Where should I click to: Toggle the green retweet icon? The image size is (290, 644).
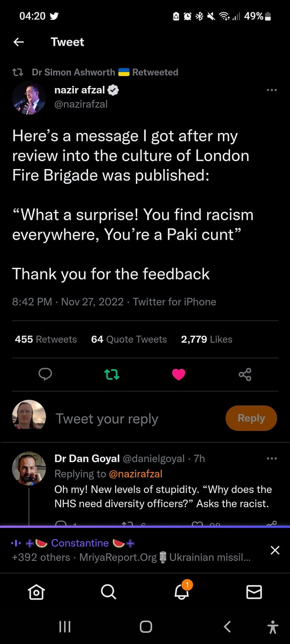click(x=112, y=374)
